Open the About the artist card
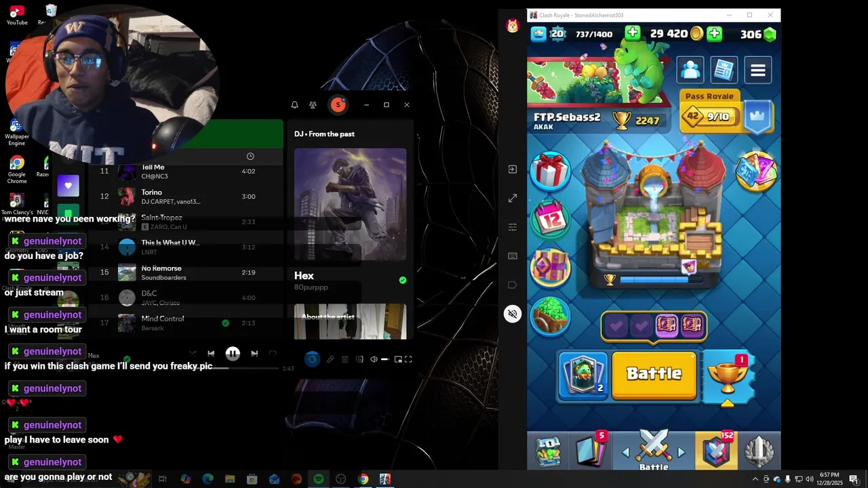 pyautogui.click(x=350, y=321)
